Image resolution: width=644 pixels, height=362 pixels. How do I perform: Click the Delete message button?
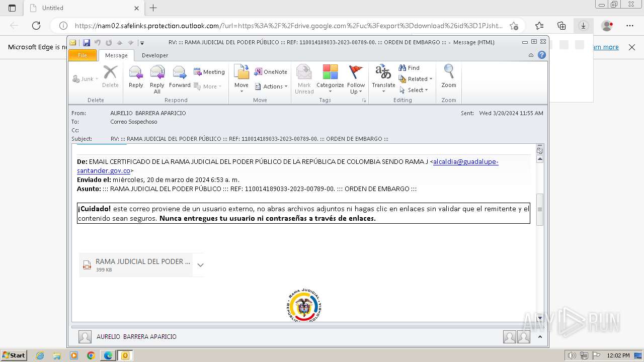[x=110, y=77]
